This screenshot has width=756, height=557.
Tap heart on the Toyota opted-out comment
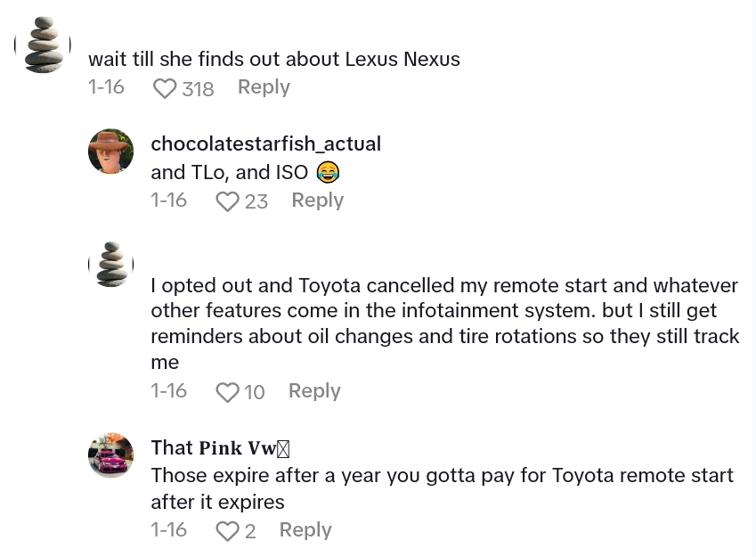[x=228, y=392]
